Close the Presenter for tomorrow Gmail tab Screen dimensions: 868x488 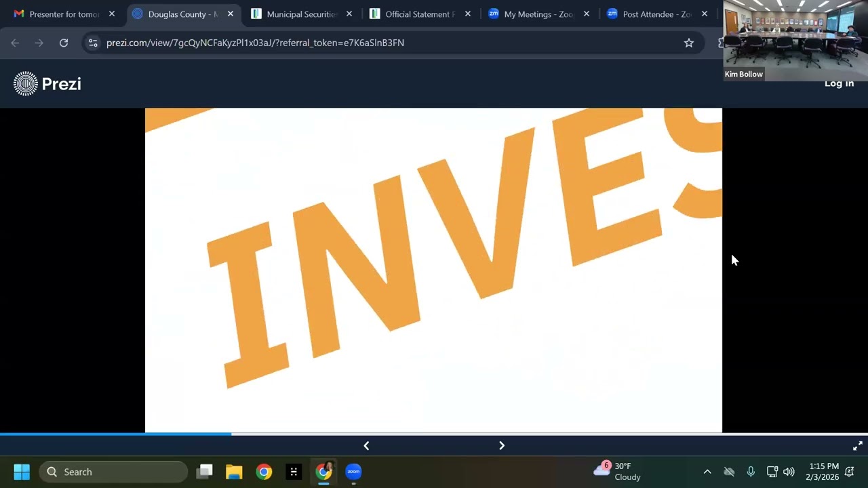(112, 14)
